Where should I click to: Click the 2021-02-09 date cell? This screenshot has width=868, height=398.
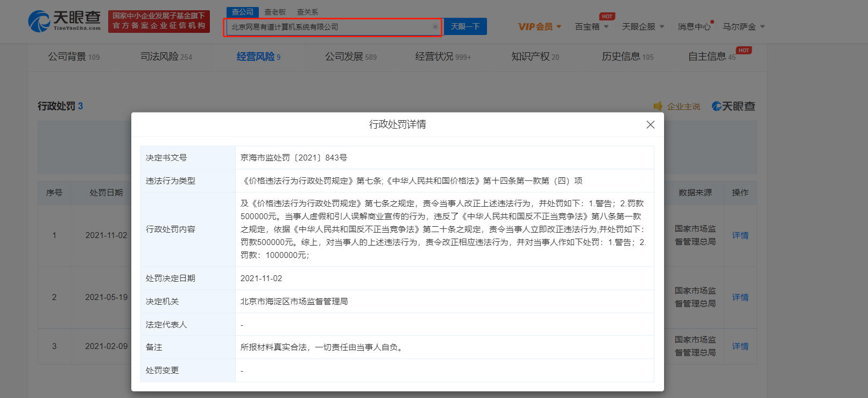pyautogui.click(x=107, y=346)
